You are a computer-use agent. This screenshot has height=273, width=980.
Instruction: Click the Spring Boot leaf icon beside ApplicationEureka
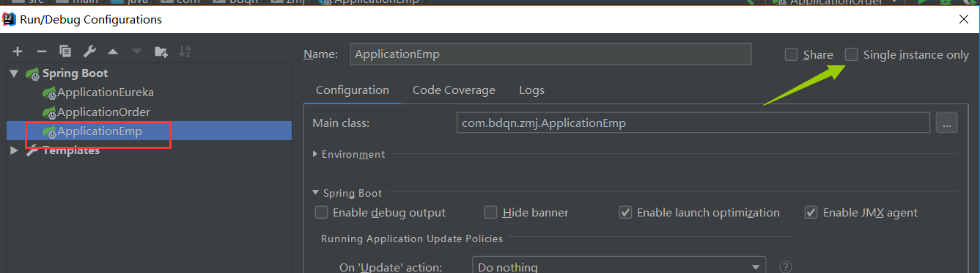pyautogui.click(x=49, y=92)
